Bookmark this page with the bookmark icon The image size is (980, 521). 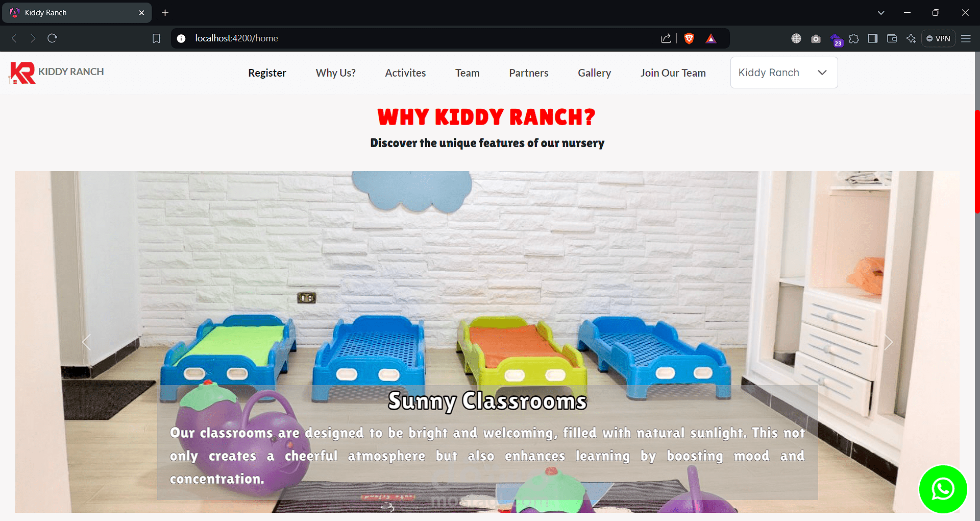pos(156,38)
